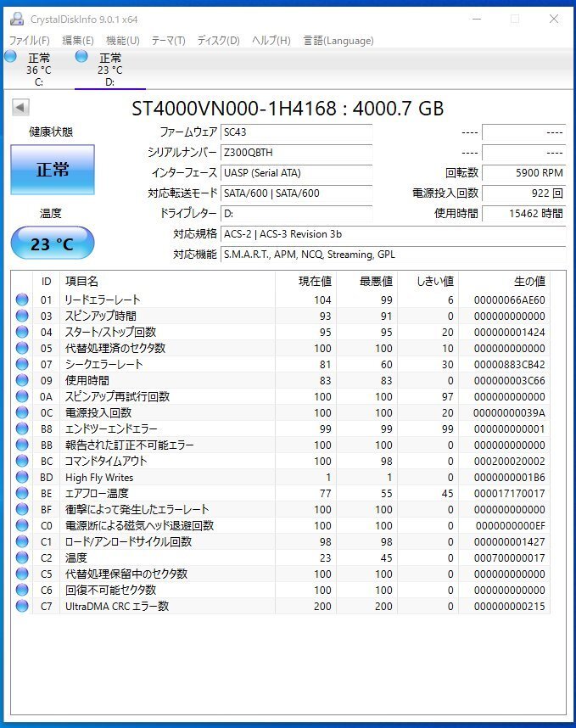576x728 pixels.
Task: Click status orb of 報告された訂正不可能エラー row
Action: (x=22, y=445)
